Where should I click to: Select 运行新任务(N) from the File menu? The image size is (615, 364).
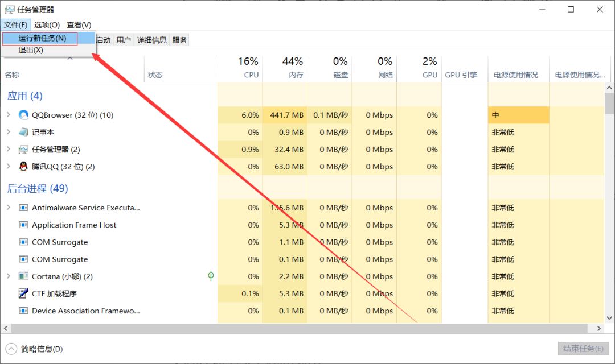42,38
